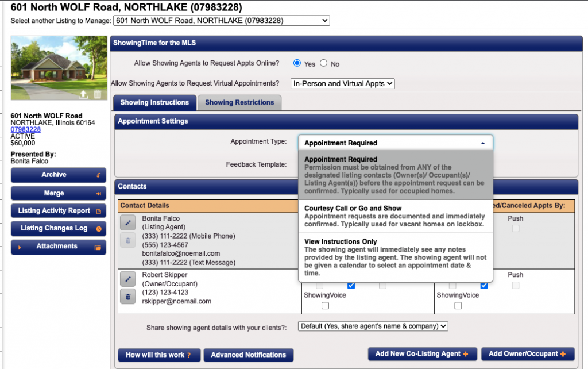Open Advanced Notifications
The width and height of the screenshot is (588, 369).
pos(248,355)
